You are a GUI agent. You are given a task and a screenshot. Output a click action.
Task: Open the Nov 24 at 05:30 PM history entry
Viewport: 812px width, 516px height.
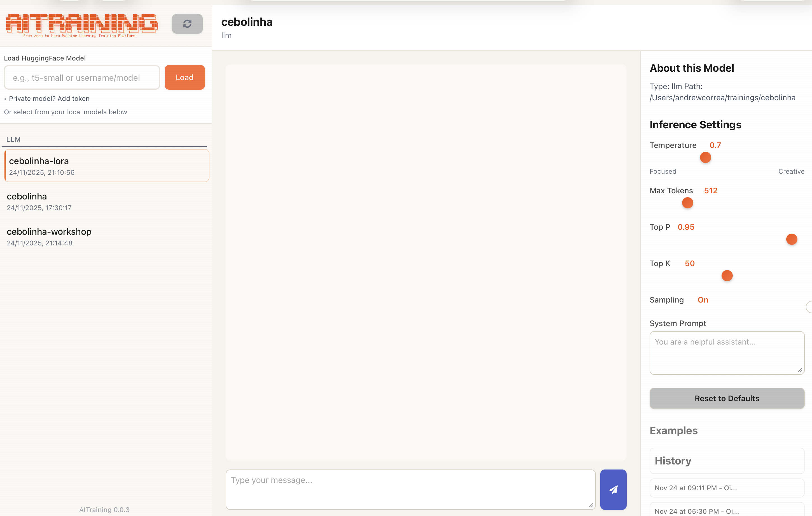[x=726, y=511]
